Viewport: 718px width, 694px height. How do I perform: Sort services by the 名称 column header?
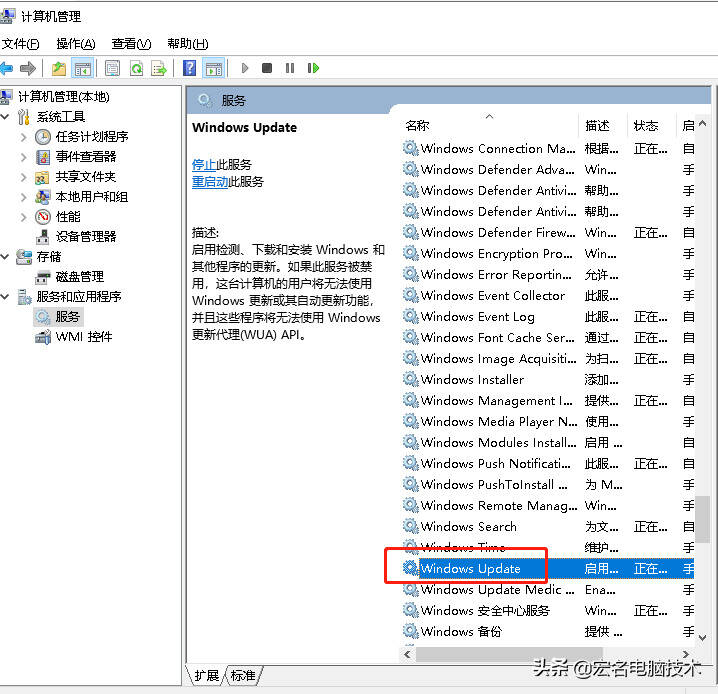[x=489, y=125]
